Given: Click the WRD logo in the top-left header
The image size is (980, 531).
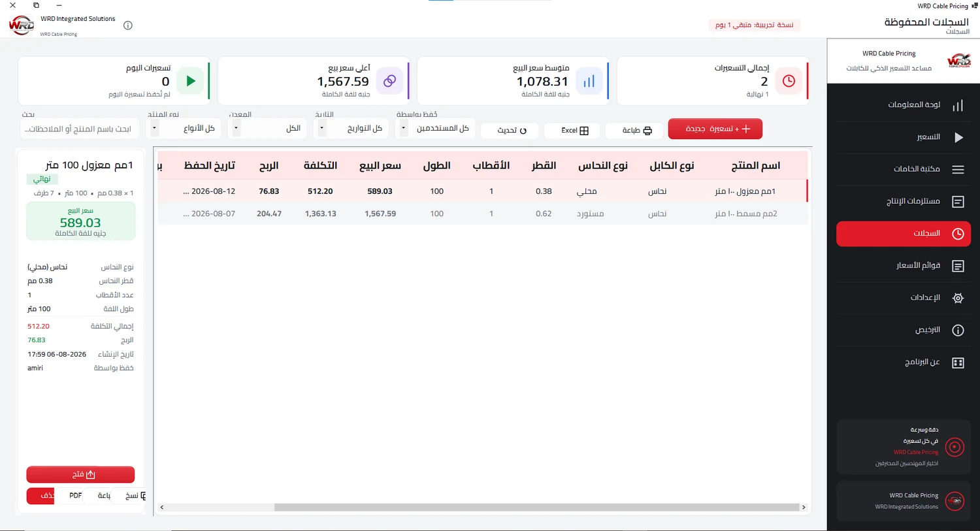Looking at the screenshot, I should point(22,25).
